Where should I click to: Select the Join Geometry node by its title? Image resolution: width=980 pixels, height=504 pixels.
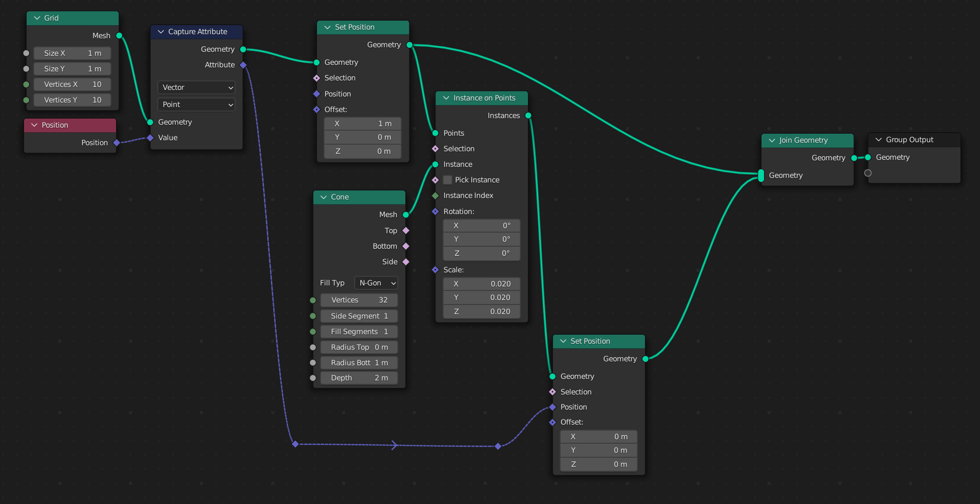[803, 140]
